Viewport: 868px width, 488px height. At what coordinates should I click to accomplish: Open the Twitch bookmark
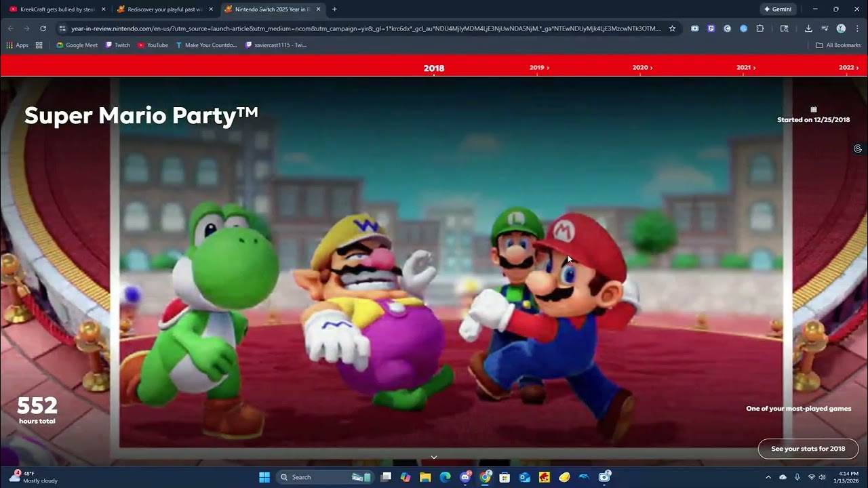point(117,45)
